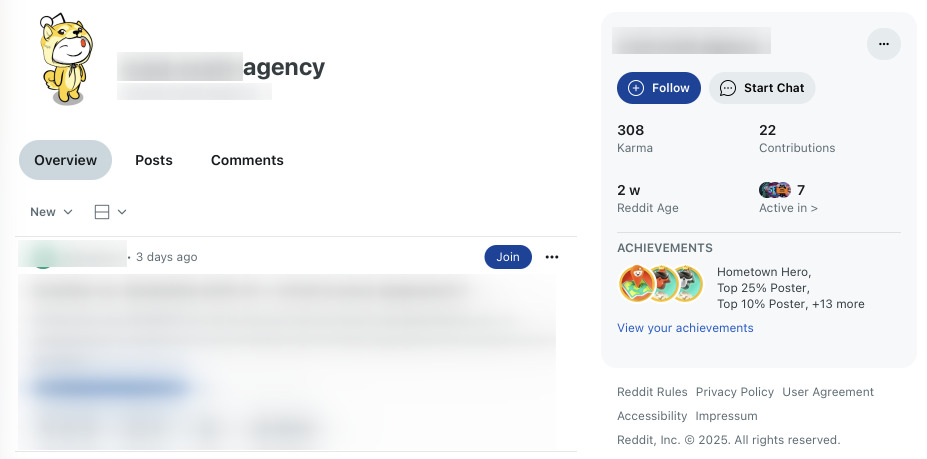Join the community from the post
The height and width of the screenshot is (459, 927).
(508, 257)
